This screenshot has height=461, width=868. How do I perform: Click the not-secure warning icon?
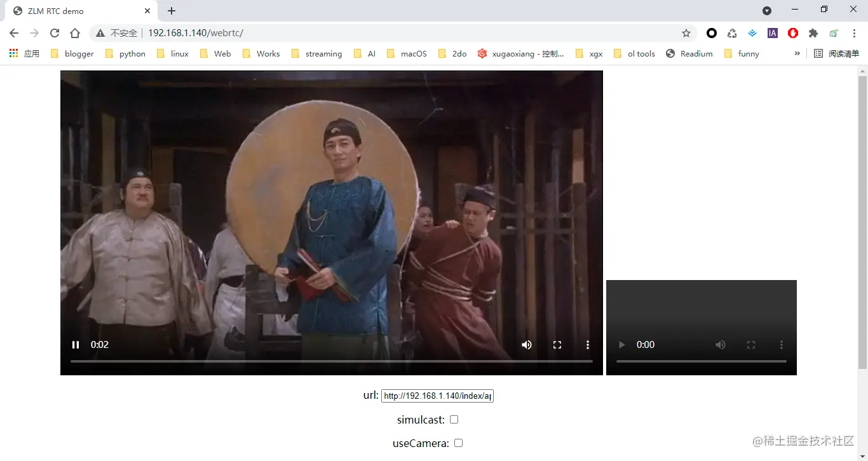(x=100, y=33)
